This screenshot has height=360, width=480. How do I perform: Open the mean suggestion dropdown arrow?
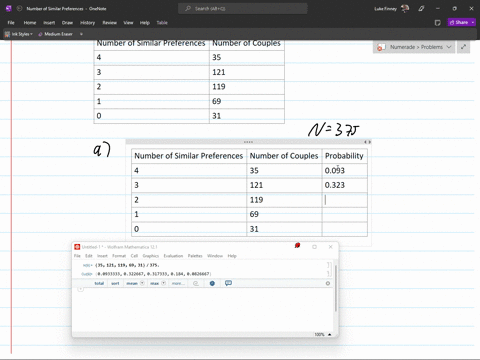[x=142, y=283]
